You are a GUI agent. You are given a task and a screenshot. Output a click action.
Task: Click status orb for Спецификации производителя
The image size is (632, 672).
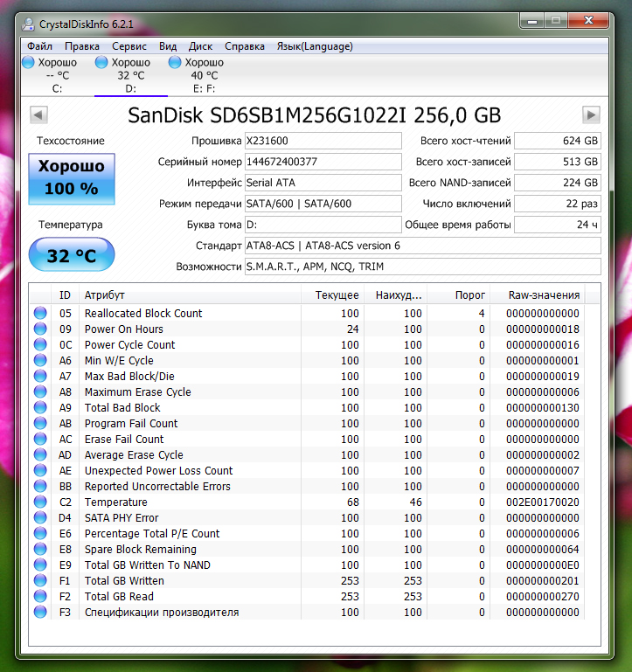pyautogui.click(x=40, y=612)
